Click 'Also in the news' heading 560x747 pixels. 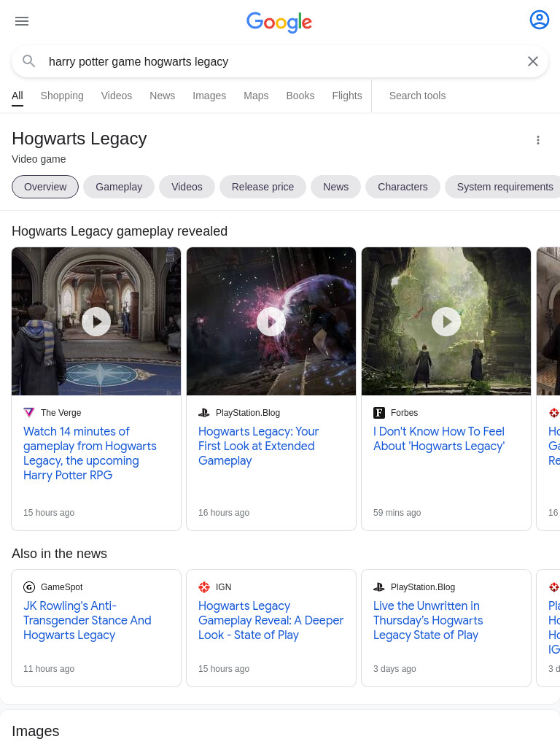tap(60, 554)
